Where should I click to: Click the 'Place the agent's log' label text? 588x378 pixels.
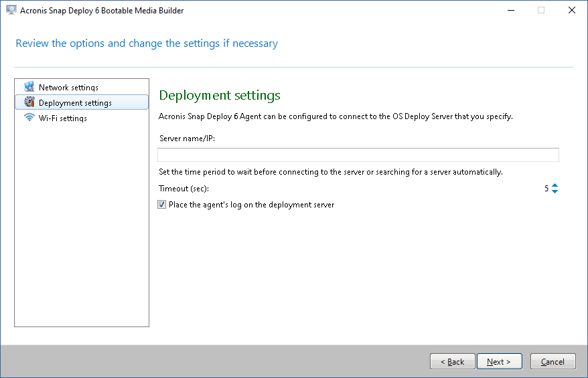point(251,205)
